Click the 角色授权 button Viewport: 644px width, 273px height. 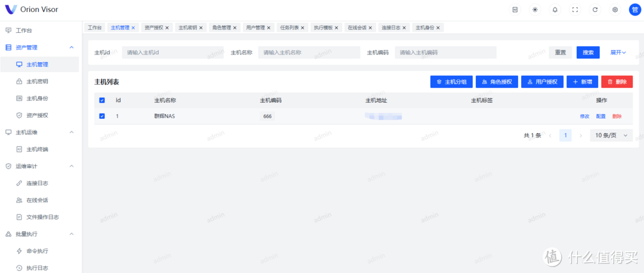(x=497, y=81)
